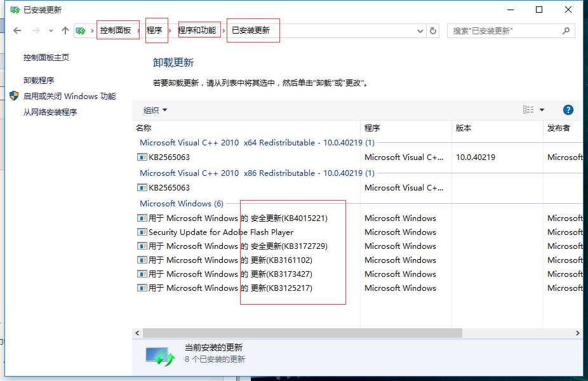The height and width of the screenshot is (381, 588).
Task: Open the 程序和功能 breadcrumb
Action: pyautogui.click(x=197, y=30)
